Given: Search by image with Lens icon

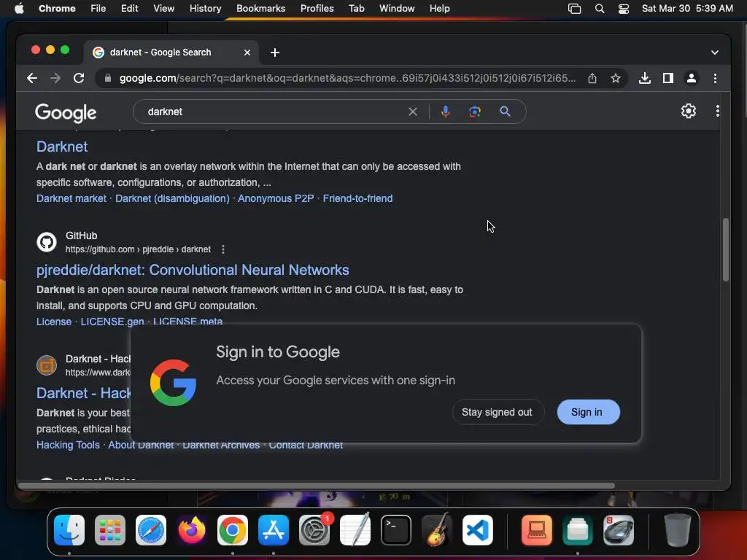Looking at the screenshot, I should (474, 112).
